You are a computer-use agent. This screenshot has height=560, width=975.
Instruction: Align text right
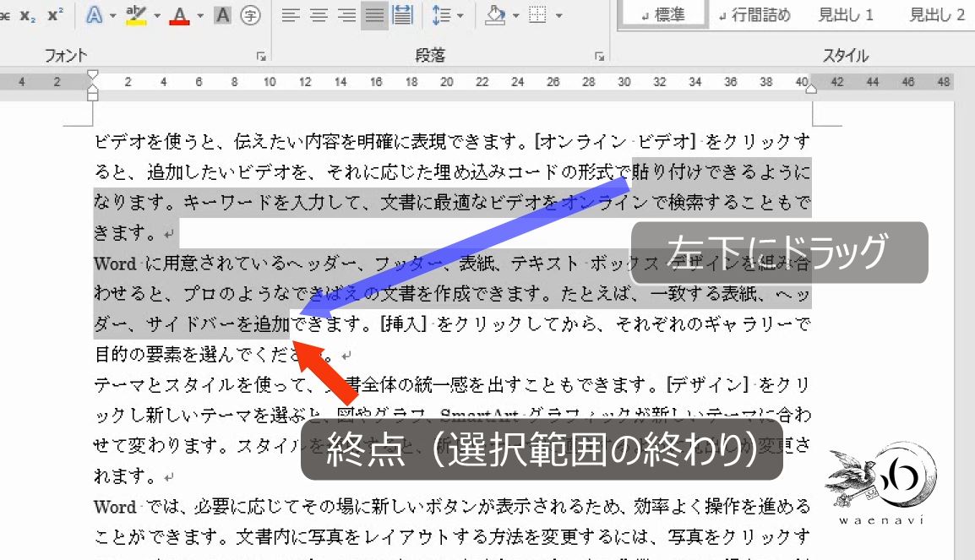[346, 15]
